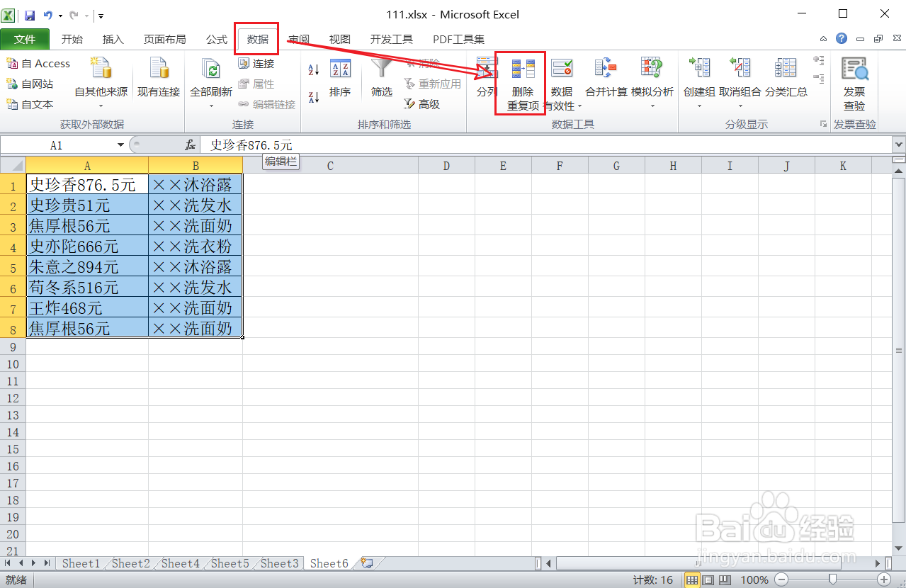The width and height of the screenshot is (906, 588).
Task: Expand Refresh All (全部刷新) dropdown arrow
Action: pyautogui.click(x=211, y=106)
